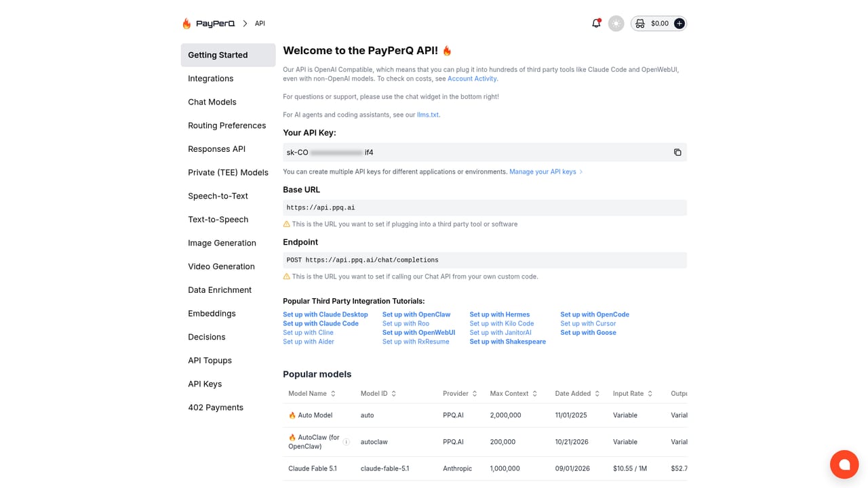Open the Integrations sidebar section
Image resolution: width=868 pixels, height=488 pixels.
pos(228,79)
